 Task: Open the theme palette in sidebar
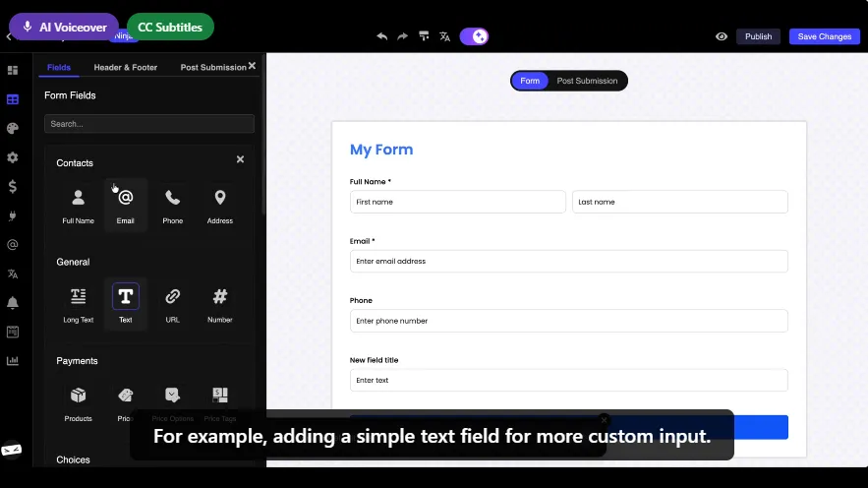click(x=13, y=128)
